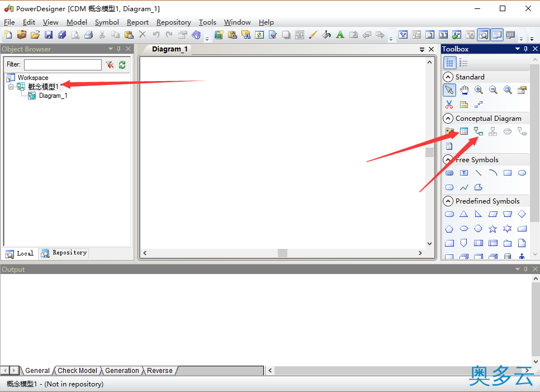Collapse the Predefined Symbols toolbox section
Viewport: 540px width, 392px height.
click(448, 201)
